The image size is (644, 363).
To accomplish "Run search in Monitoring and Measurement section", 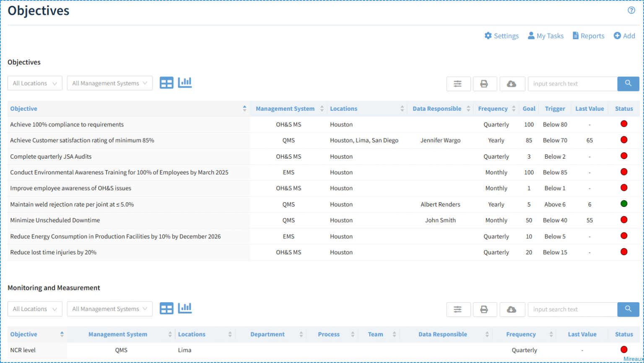I will (628, 310).
